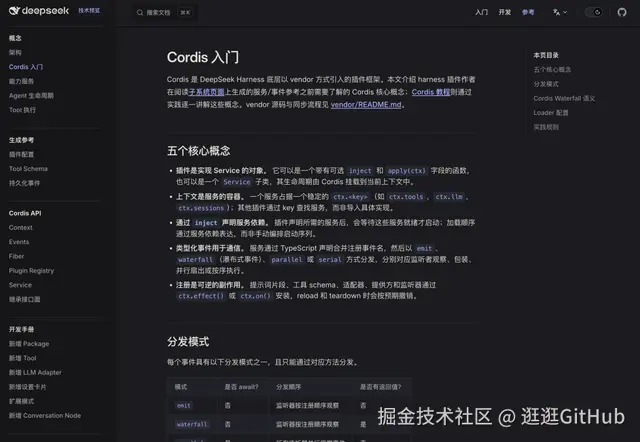Click the 生成参考 sidebar section title
Image resolution: width=640 pixels, height=442 pixels.
point(21,140)
